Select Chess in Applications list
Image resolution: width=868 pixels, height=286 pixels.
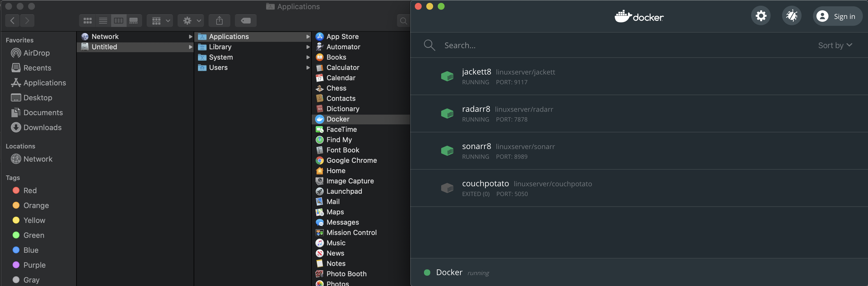(361, 88)
